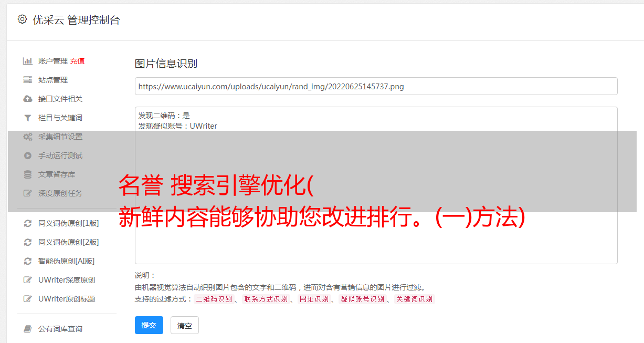
Task: Click the 疑似账号识别 tag
Action: click(363, 299)
